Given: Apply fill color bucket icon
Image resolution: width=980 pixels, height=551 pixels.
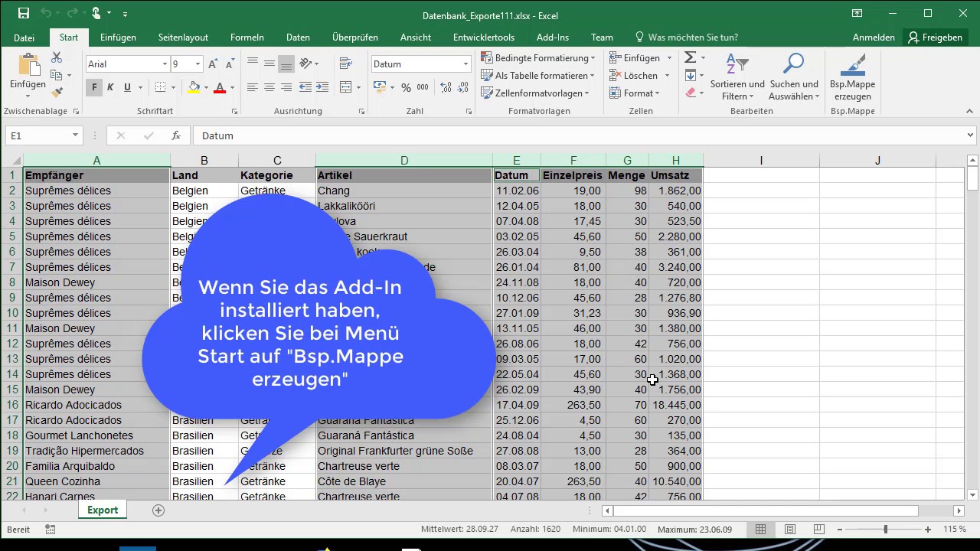Looking at the screenshot, I should click(x=193, y=87).
